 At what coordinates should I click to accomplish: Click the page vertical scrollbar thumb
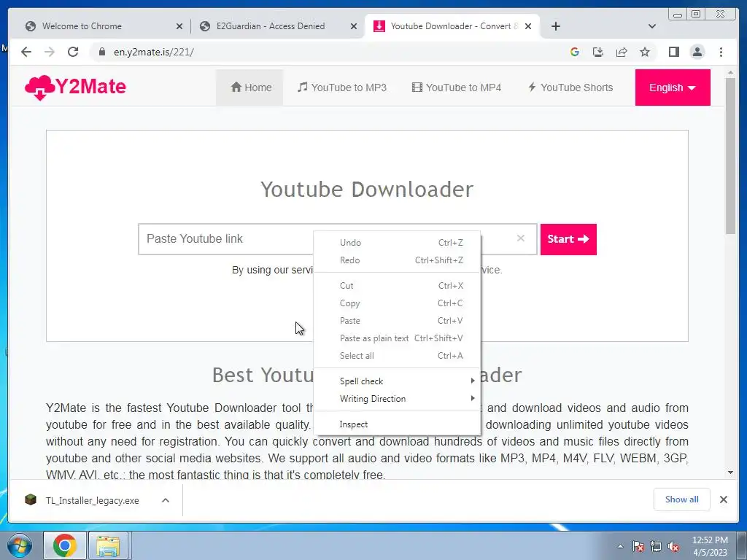[x=730, y=155]
